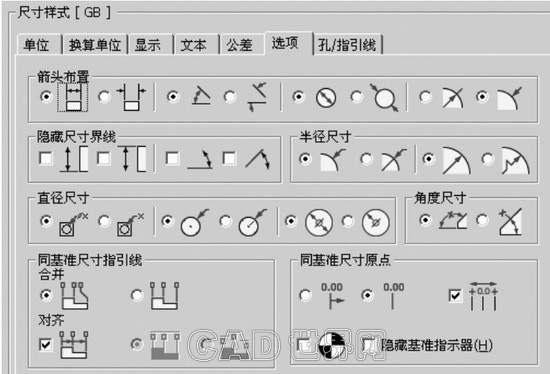The height and width of the screenshot is (374, 550).
Task: Select the jogged radius dimension icon in 半径尺寸
Action: [515, 161]
